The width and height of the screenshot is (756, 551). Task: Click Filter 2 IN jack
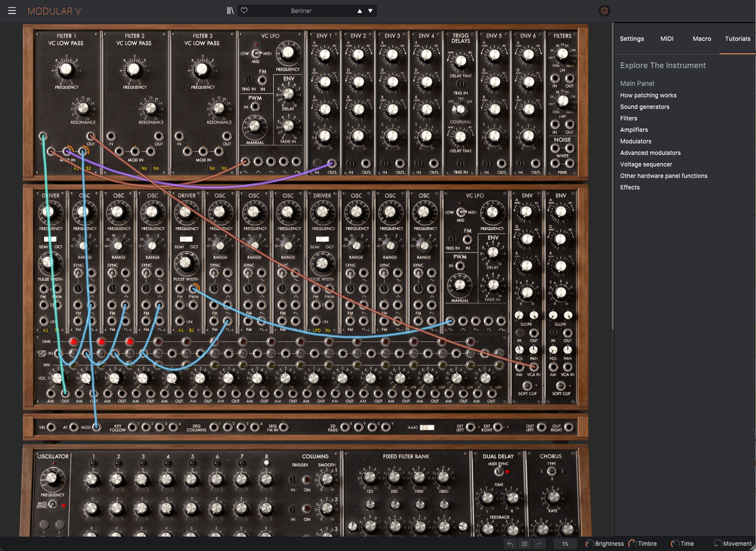[111, 136]
